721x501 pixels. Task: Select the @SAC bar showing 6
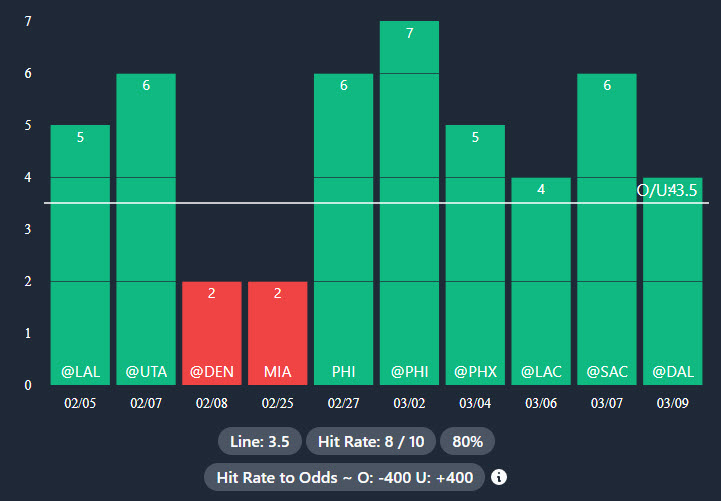[606, 230]
